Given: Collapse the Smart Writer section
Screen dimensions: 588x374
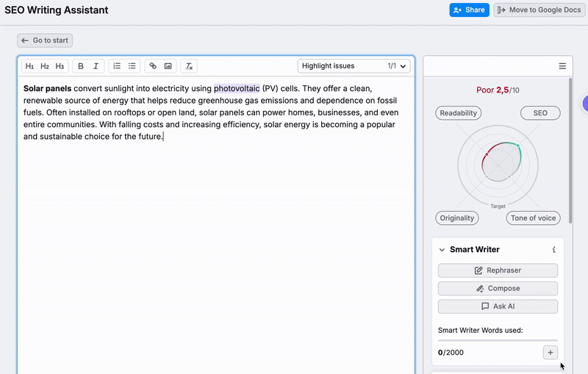Looking at the screenshot, I should coord(442,250).
